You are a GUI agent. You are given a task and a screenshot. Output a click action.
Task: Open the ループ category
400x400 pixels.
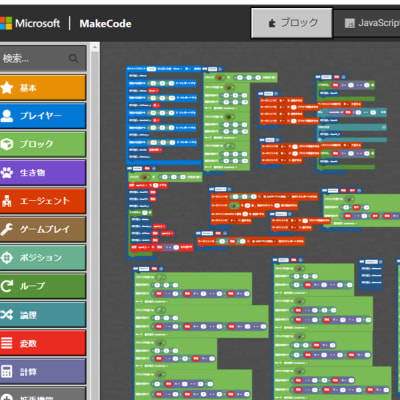(x=43, y=286)
